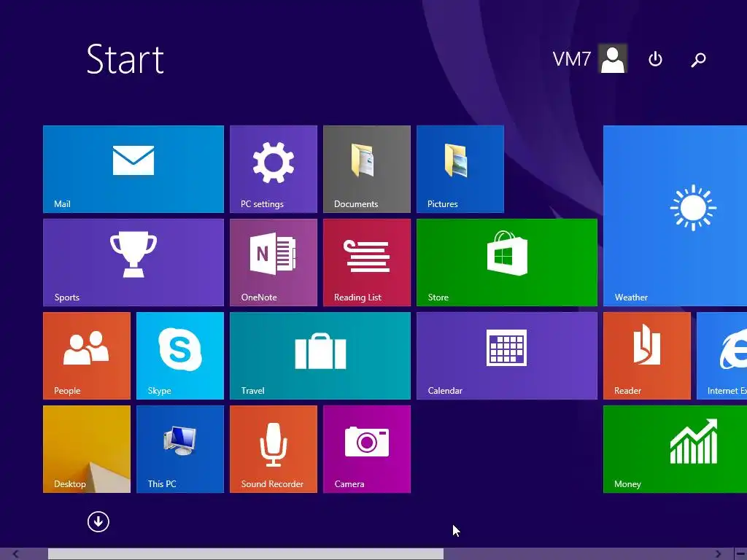Launch the OneNote tile
Image resolution: width=747 pixels, height=560 pixels.
coord(274,262)
